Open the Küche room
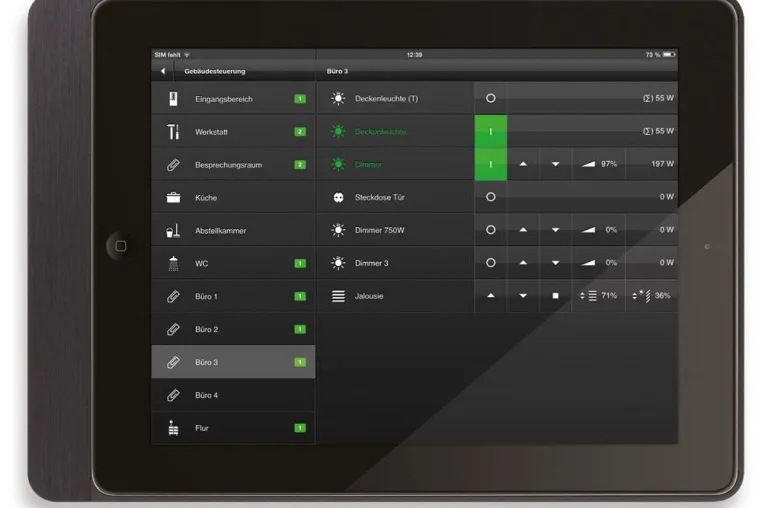The width and height of the screenshot is (762, 508). click(233, 198)
